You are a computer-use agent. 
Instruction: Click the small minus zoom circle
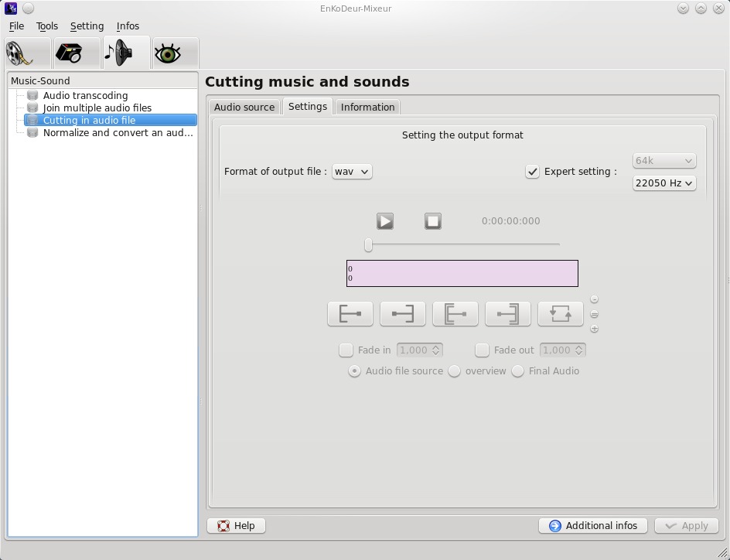(x=594, y=299)
